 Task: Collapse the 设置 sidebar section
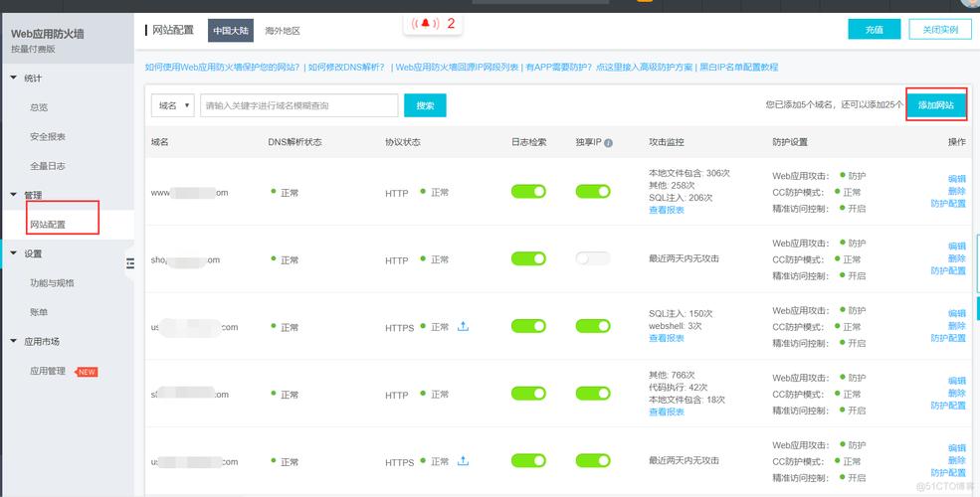[x=14, y=253]
